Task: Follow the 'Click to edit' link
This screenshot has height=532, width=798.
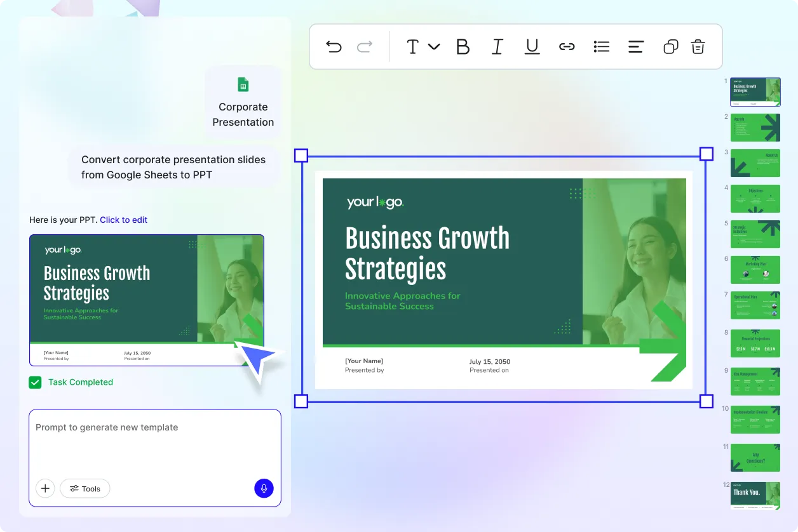Action: point(123,220)
